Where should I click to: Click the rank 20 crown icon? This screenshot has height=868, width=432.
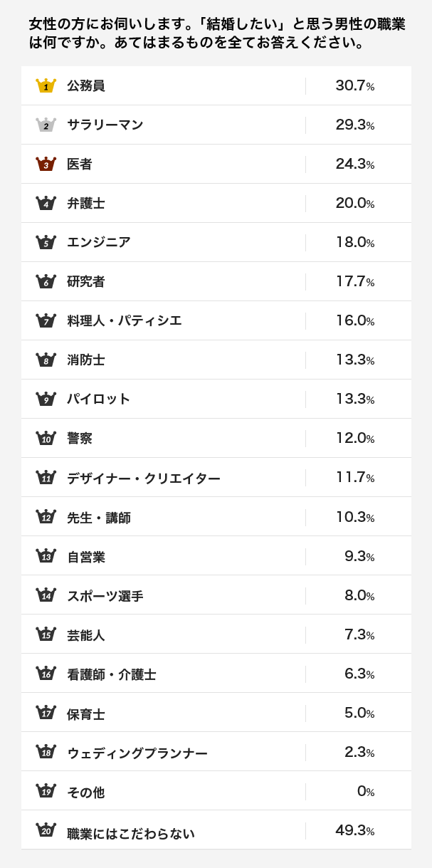pos(46,830)
